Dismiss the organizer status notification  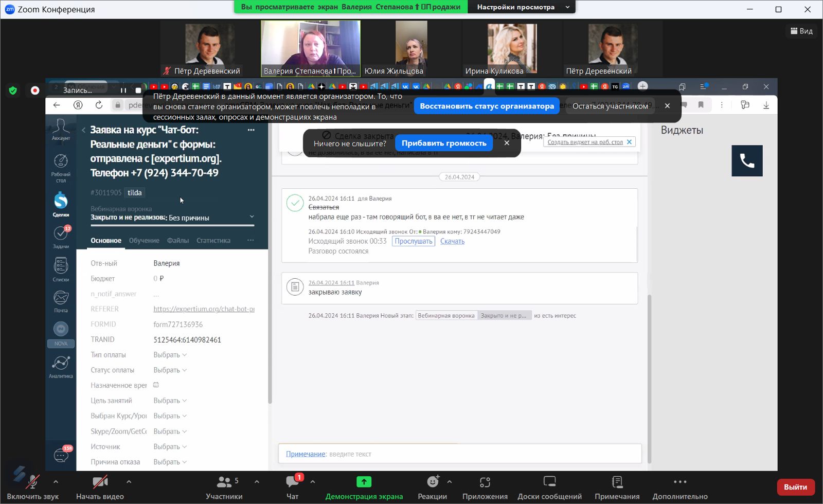pyautogui.click(x=667, y=106)
